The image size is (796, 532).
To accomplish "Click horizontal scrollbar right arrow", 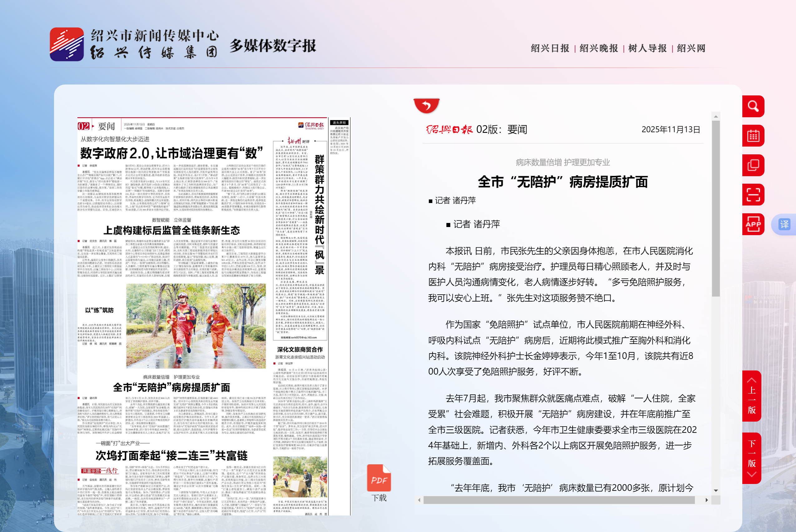I will 707,500.
